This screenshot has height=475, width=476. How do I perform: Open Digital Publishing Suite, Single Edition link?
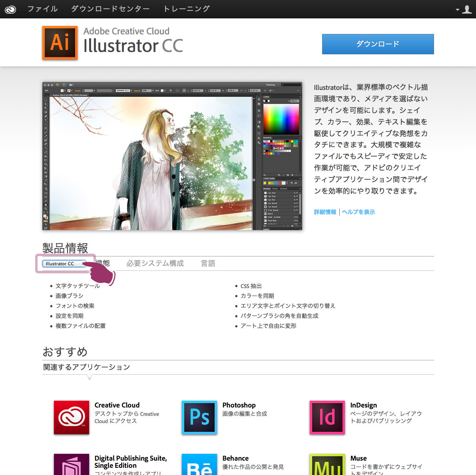tap(131, 462)
